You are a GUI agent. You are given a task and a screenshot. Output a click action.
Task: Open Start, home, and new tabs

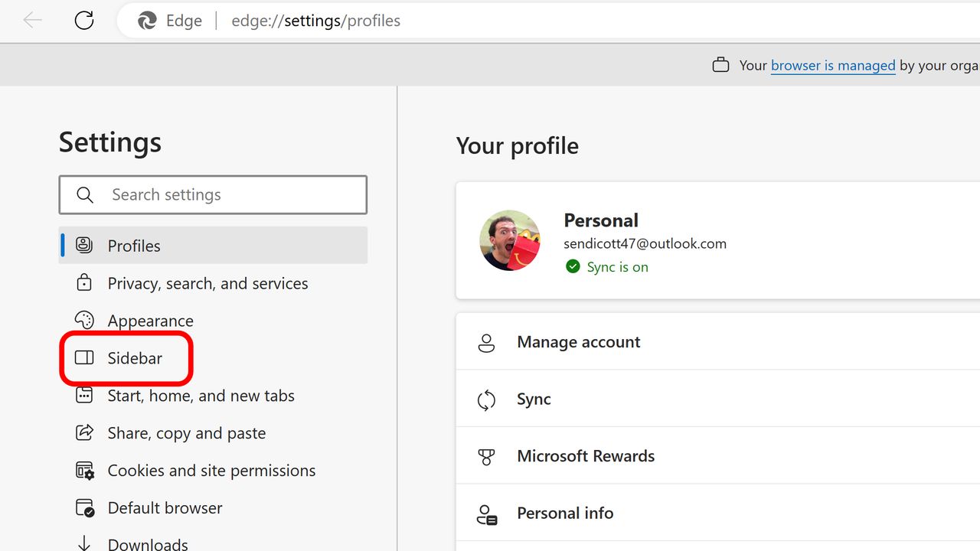coord(201,396)
